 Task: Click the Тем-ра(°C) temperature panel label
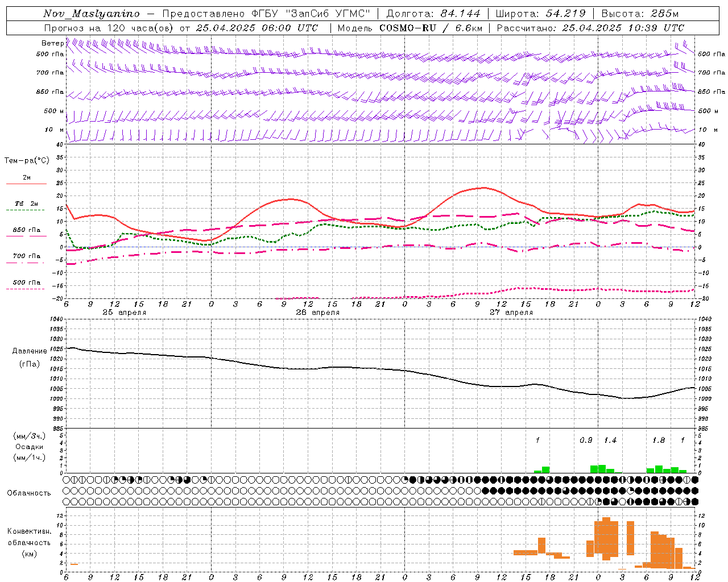pyautogui.click(x=27, y=161)
